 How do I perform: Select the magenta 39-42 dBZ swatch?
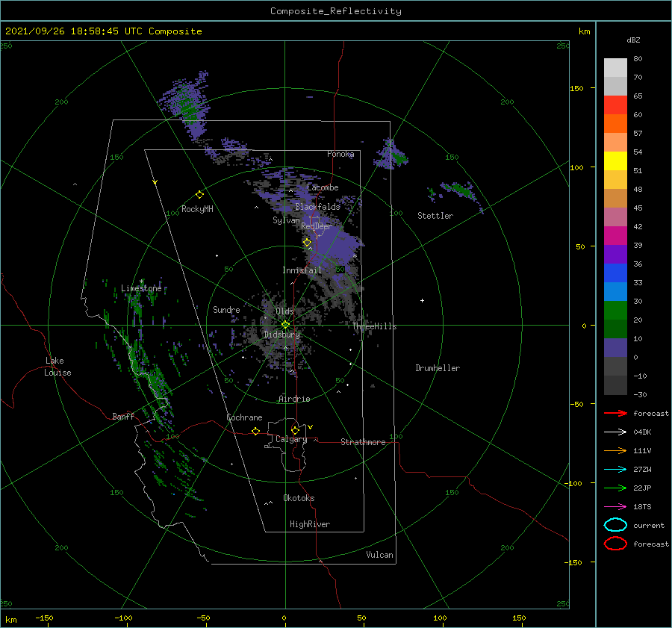[615, 235]
